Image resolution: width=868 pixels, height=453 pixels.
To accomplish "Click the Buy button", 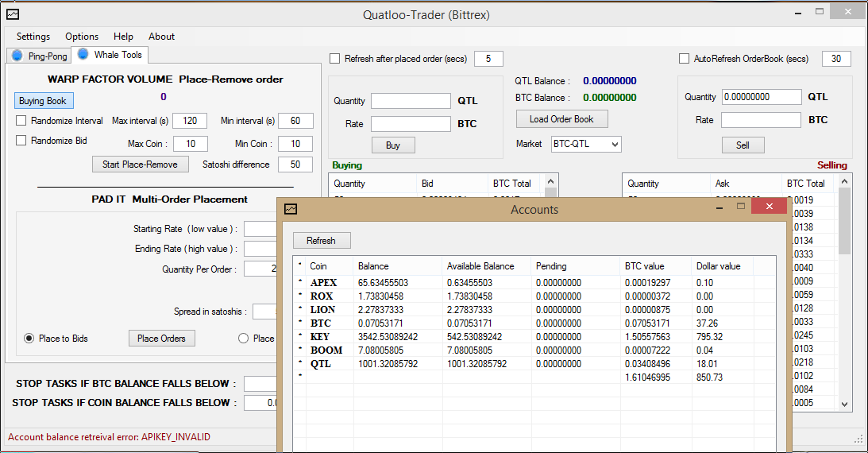I will pos(393,145).
